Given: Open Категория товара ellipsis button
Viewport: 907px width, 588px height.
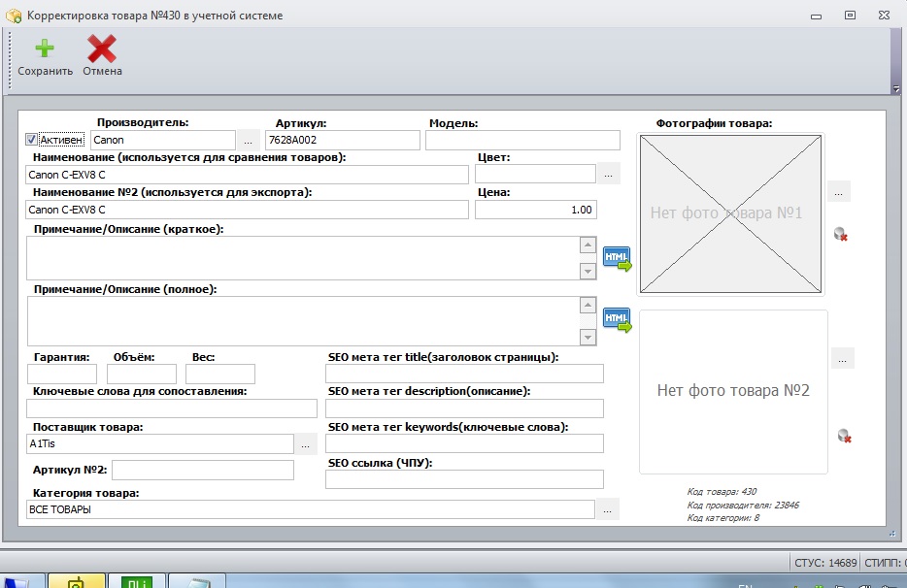Looking at the screenshot, I should [607, 510].
